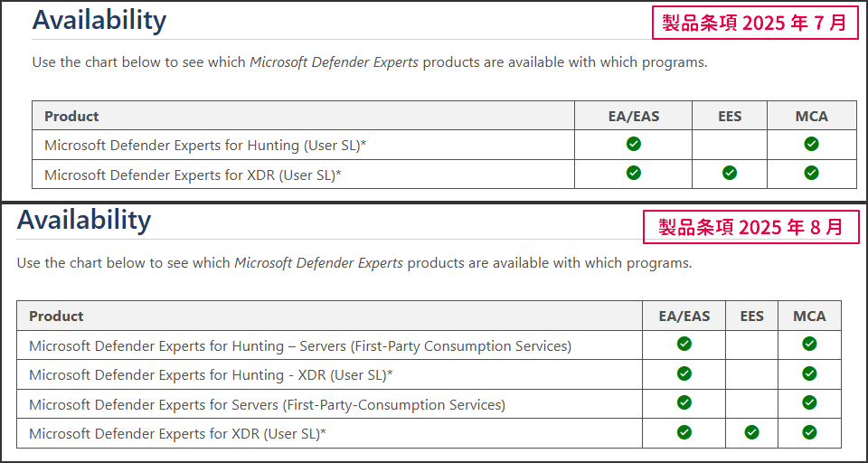Click EA/EAS checkmark for Experts for Servers row

coord(684,402)
